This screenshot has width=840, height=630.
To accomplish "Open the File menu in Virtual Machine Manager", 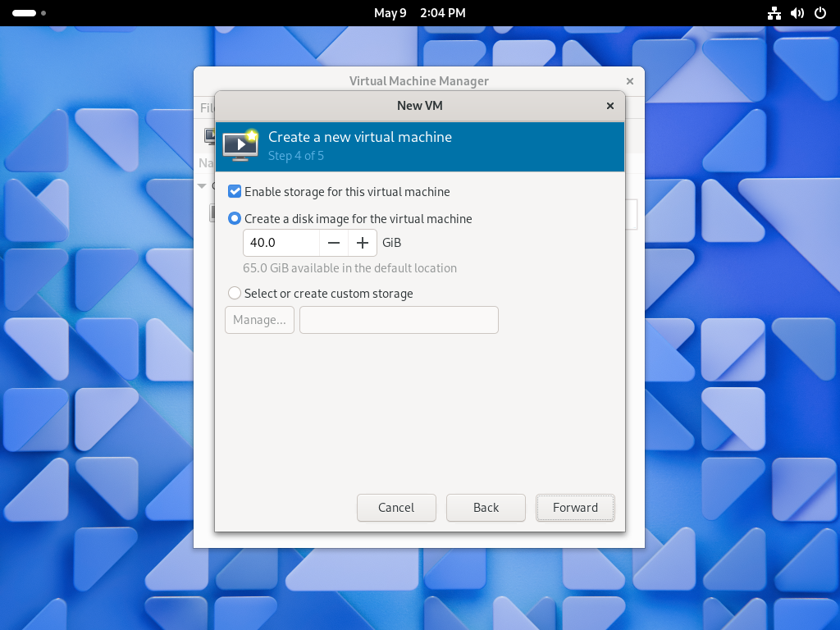I will [x=206, y=108].
